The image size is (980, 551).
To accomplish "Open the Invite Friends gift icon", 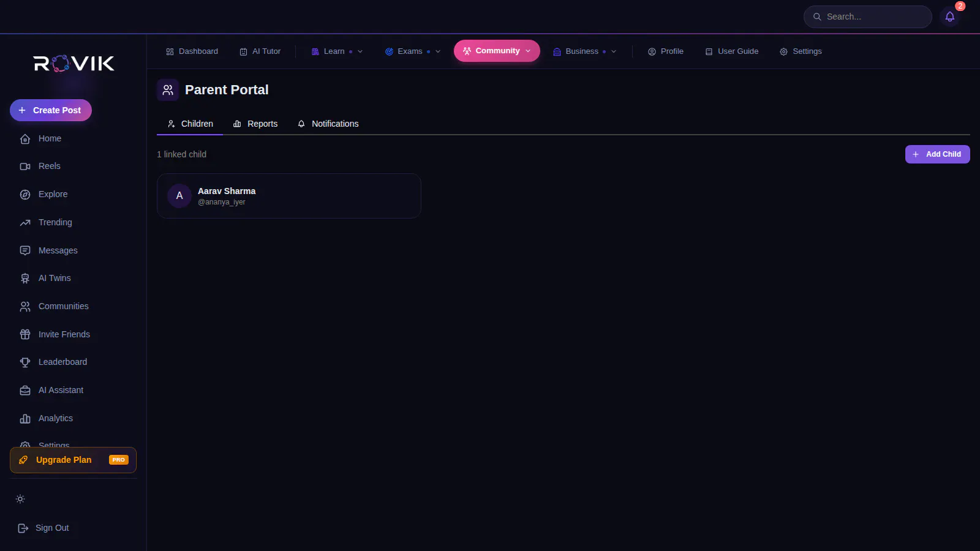I will 25,334.
